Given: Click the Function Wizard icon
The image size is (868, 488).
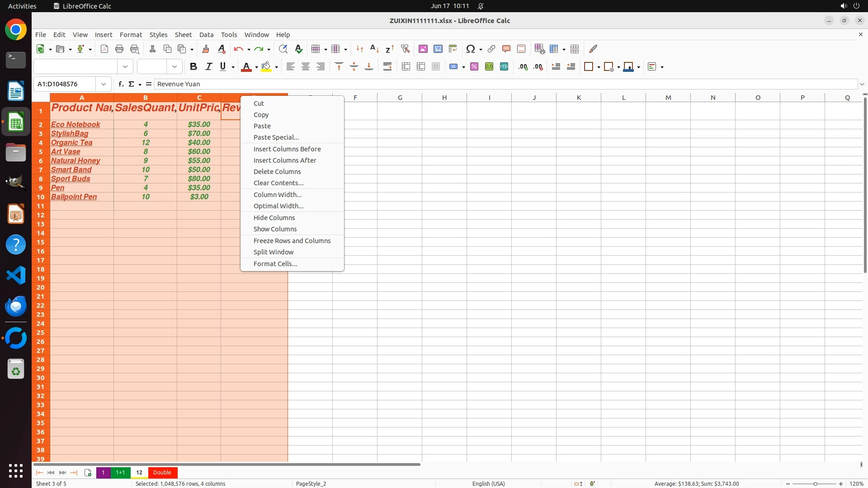Looking at the screenshot, I should pos(121,84).
